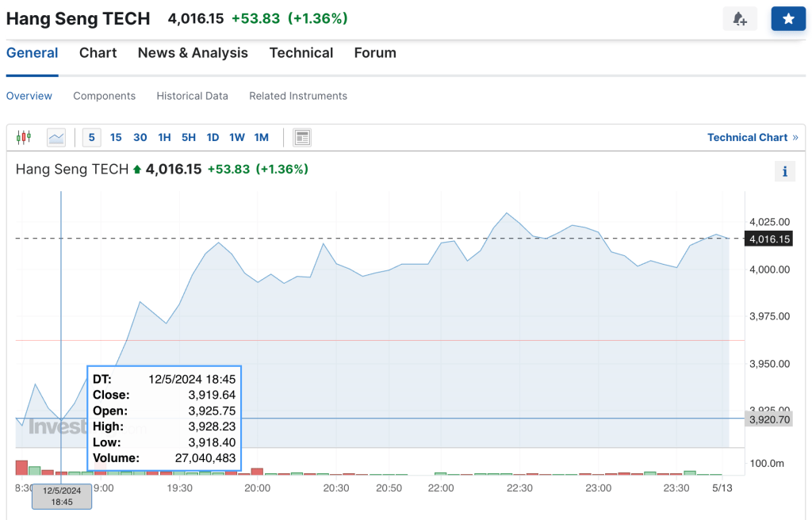
Task: Go to News & Analysis tab
Action: click(x=193, y=53)
